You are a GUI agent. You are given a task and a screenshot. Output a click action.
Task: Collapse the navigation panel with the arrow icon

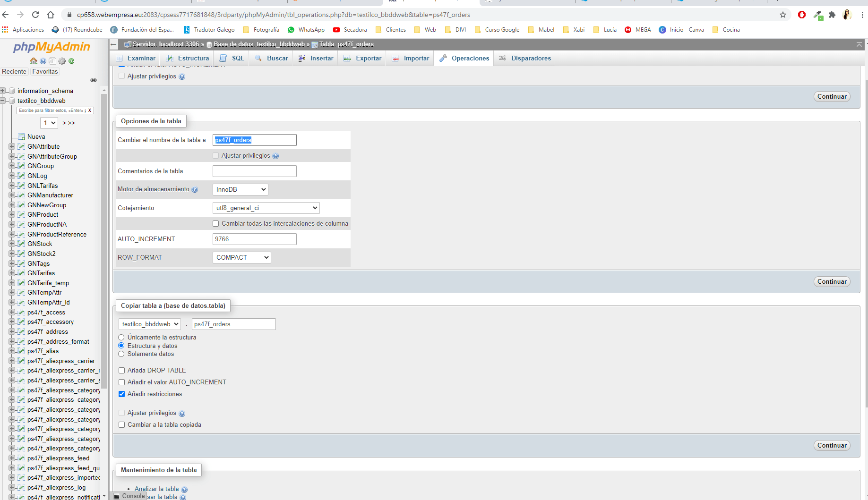(113, 44)
